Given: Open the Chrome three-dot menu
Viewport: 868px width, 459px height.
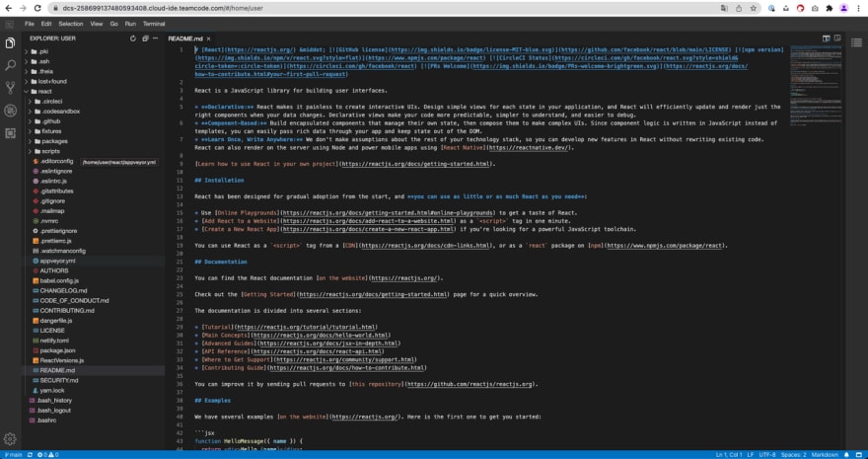Looking at the screenshot, I should pos(858,8).
